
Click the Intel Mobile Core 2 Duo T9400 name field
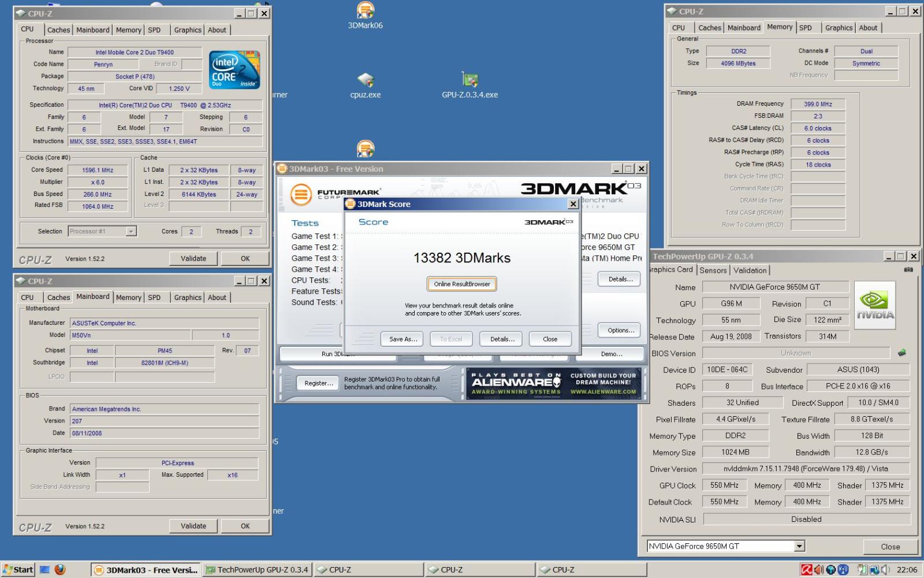click(x=135, y=52)
